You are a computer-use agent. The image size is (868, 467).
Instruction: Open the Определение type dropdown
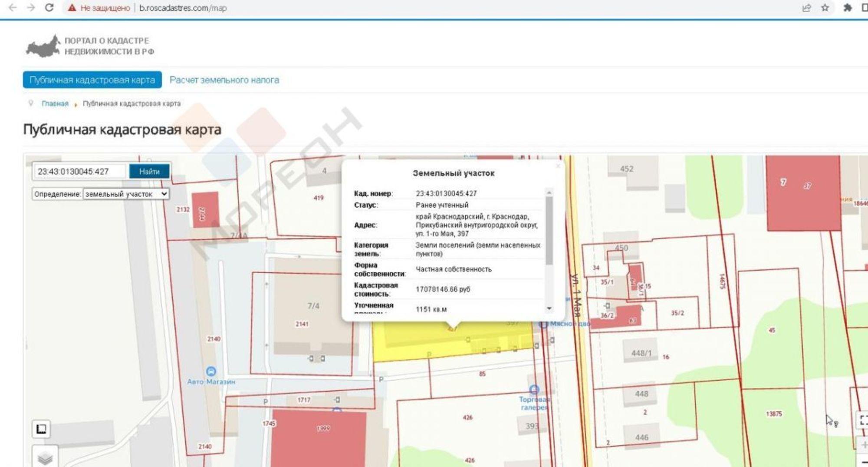click(x=126, y=194)
